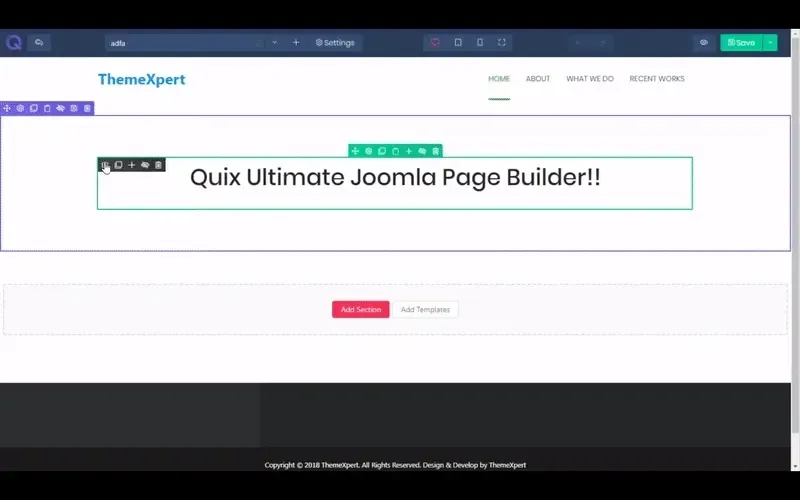The height and width of the screenshot is (500, 800).
Task: Click the move icon on purple section toolbar
Action: [7, 108]
